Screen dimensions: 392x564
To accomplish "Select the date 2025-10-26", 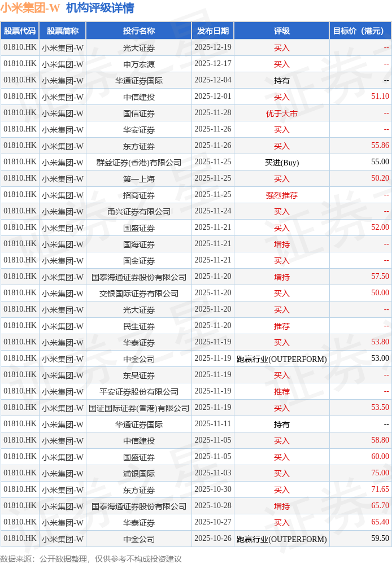I will 213,539.
